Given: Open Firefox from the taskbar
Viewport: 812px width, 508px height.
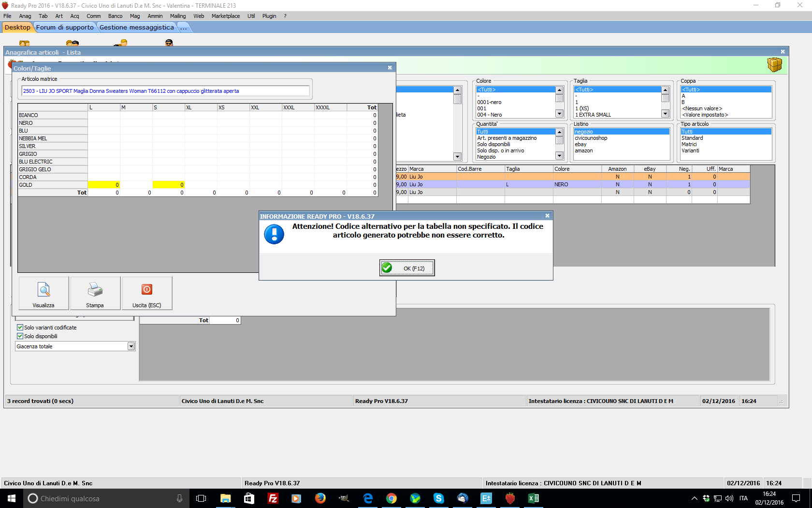Looking at the screenshot, I should [x=320, y=498].
